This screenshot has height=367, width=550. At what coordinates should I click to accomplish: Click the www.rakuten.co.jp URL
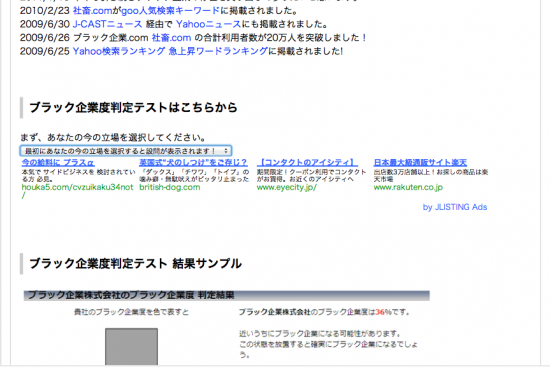408,187
